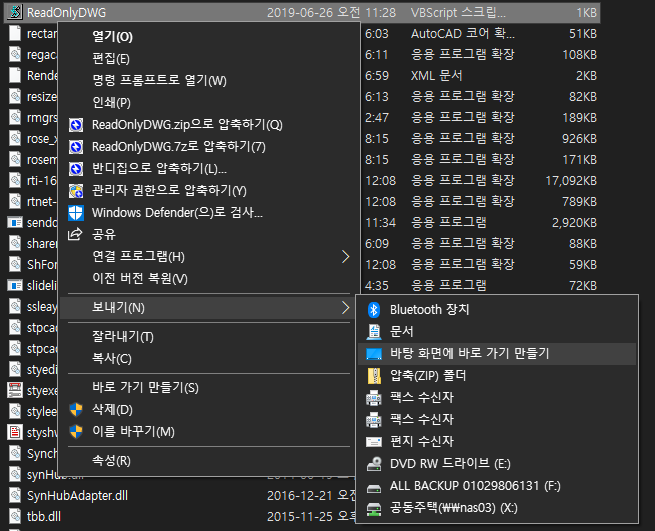Click the AutoCAD 코어 확... type cell
655x531 pixels.
click(x=462, y=33)
